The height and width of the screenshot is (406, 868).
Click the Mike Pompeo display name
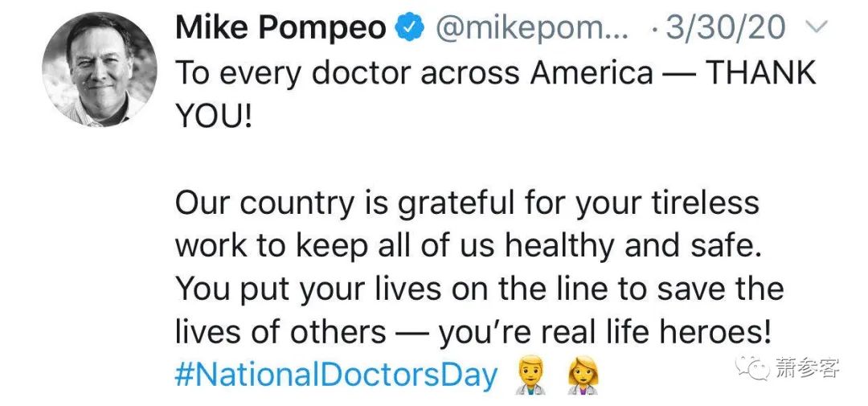click(280, 29)
